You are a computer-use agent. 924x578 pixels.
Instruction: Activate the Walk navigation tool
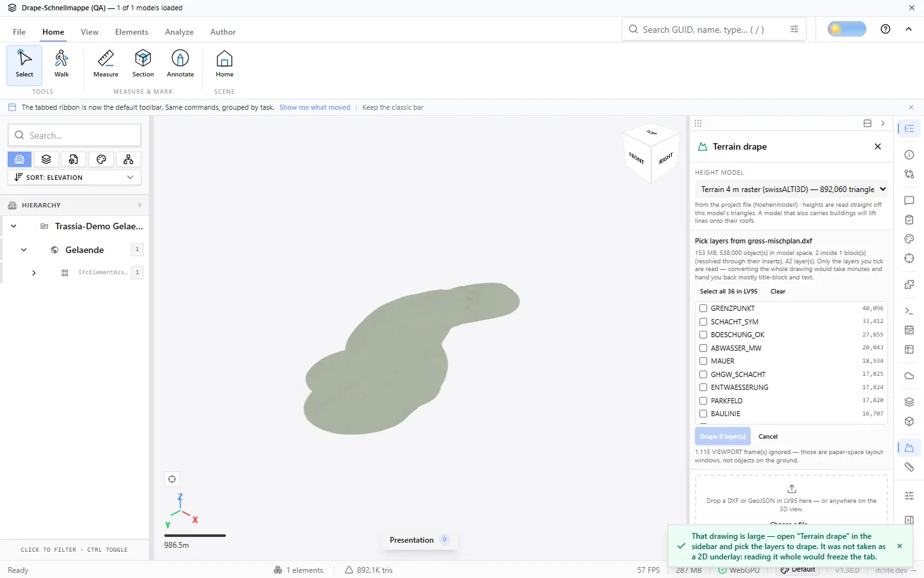(62, 64)
